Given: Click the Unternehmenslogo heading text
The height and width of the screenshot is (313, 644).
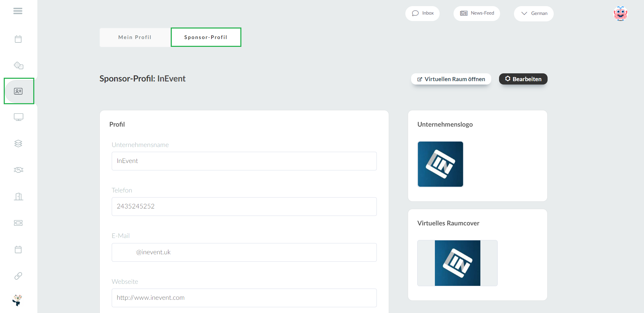Looking at the screenshot, I should pos(445,125).
